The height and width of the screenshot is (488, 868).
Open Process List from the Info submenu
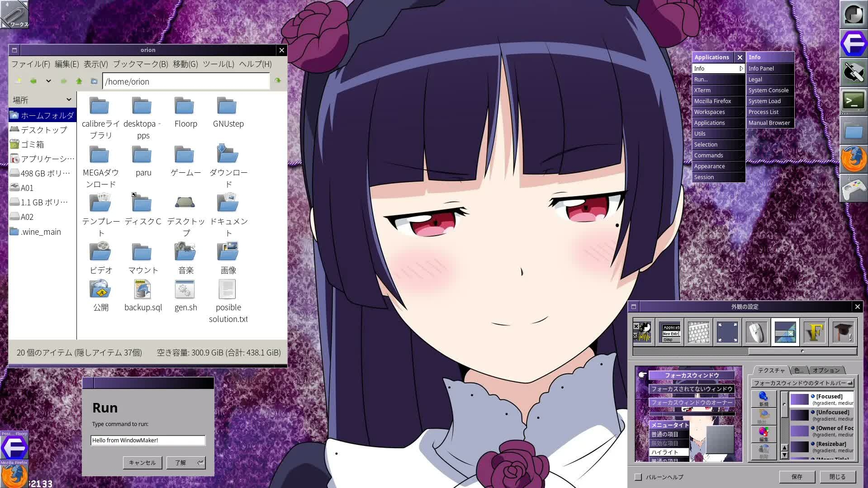tap(770, 112)
